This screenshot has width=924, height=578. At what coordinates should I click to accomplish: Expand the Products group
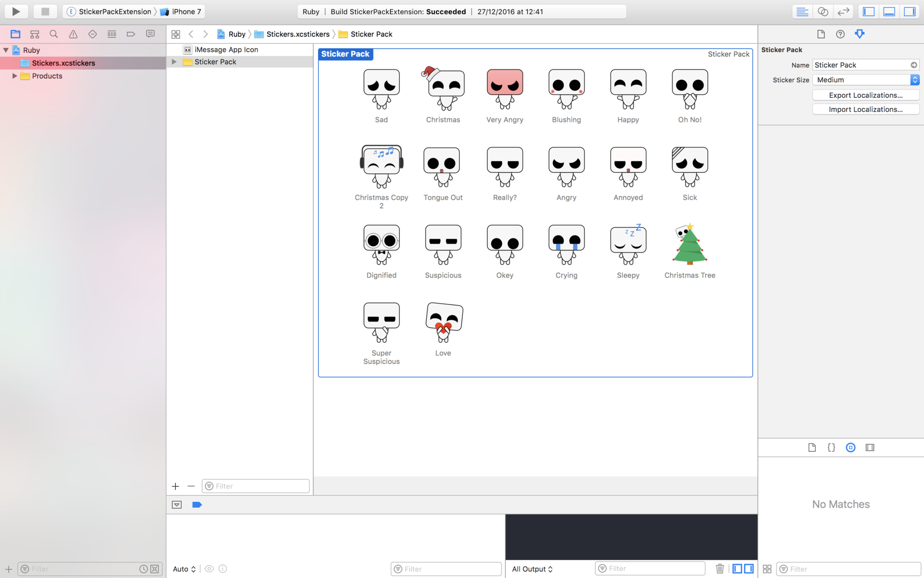(x=14, y=76)
